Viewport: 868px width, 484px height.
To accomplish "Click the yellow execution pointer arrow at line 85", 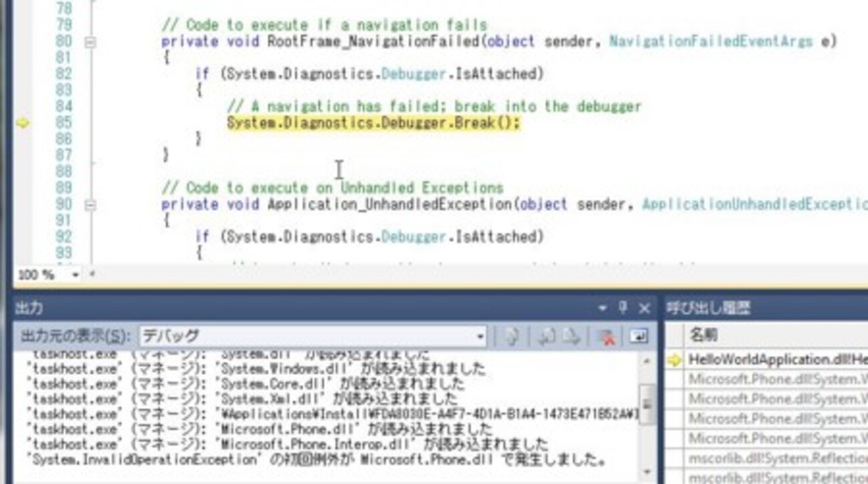I will click(23, 123).
